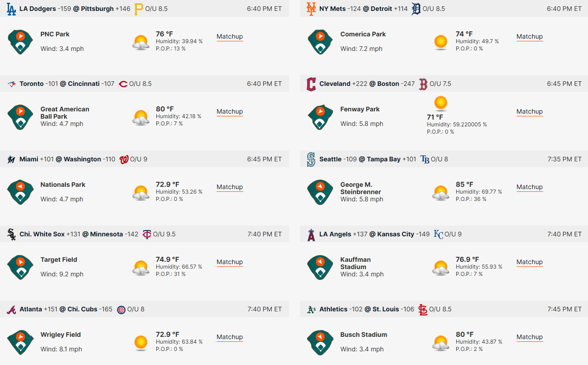The width and height of the screenshot is (588, 365).
Task: Click the PNC Park wind direction field icon
Action: tap(20, 42)
